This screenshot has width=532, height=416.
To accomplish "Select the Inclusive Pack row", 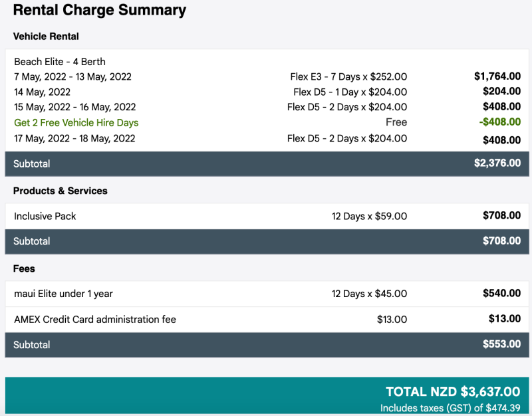I will [267, 216].
